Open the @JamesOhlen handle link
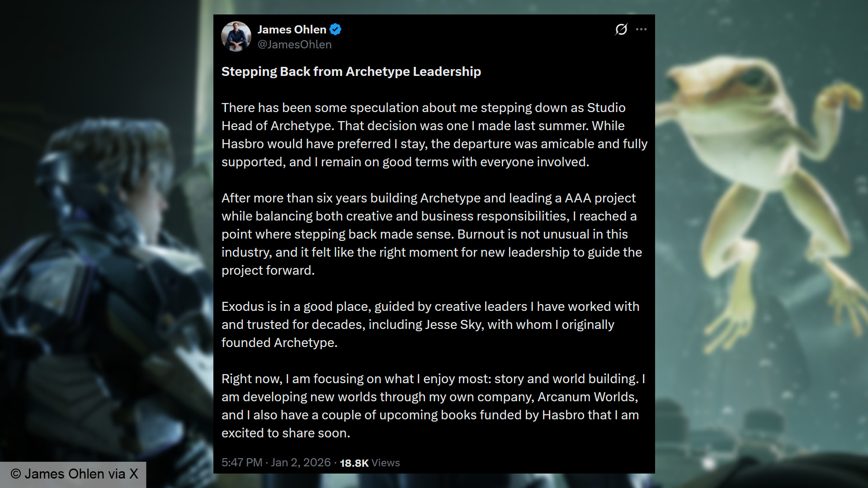 click(x=294, y=45)
